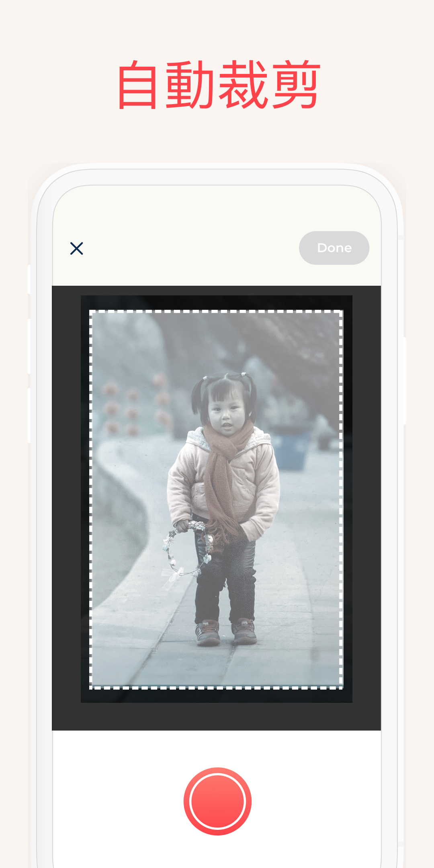Click the dark grey preview area beside the photo

66,506
